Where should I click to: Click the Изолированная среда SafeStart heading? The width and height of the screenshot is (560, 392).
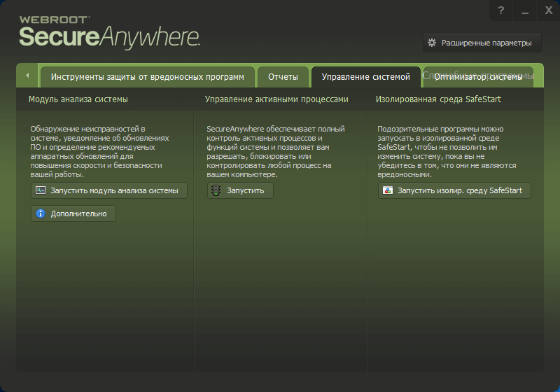pyautogui.click(x=438, y=99)
